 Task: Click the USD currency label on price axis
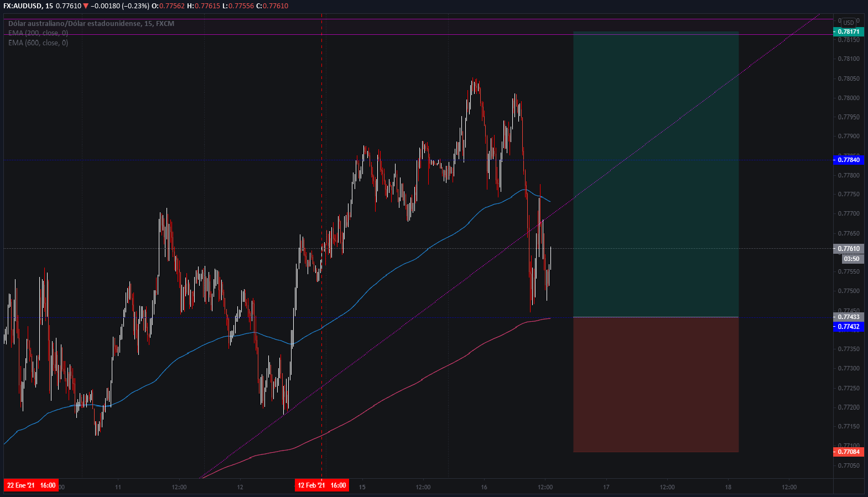(x=848, y=23)
